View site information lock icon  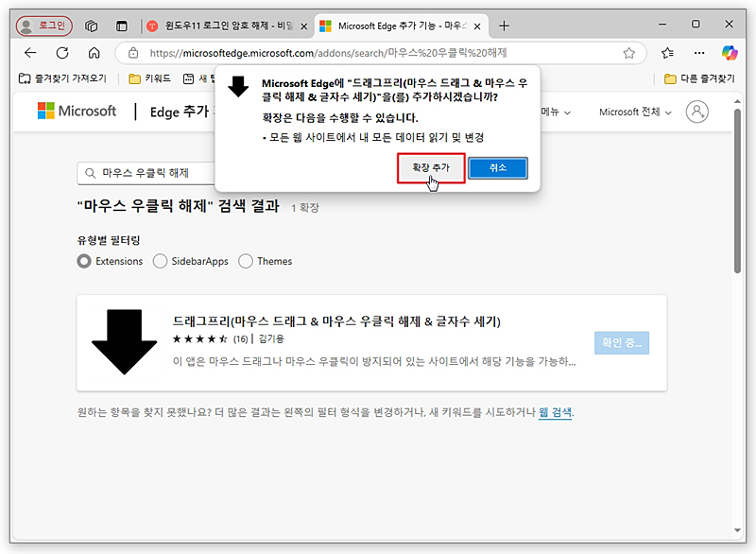(x=133, y=53)
